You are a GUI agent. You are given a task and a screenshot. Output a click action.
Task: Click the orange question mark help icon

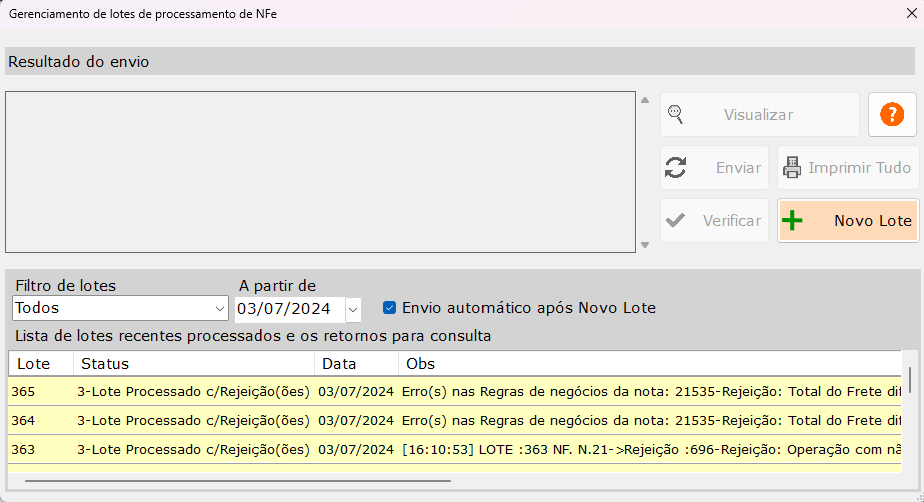click(x=891, y=115)
